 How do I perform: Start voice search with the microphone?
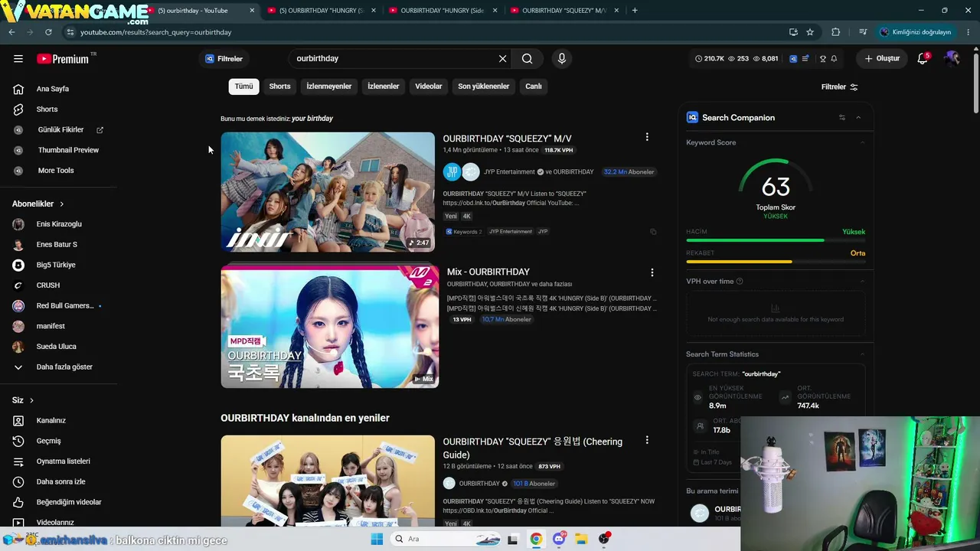562,59
